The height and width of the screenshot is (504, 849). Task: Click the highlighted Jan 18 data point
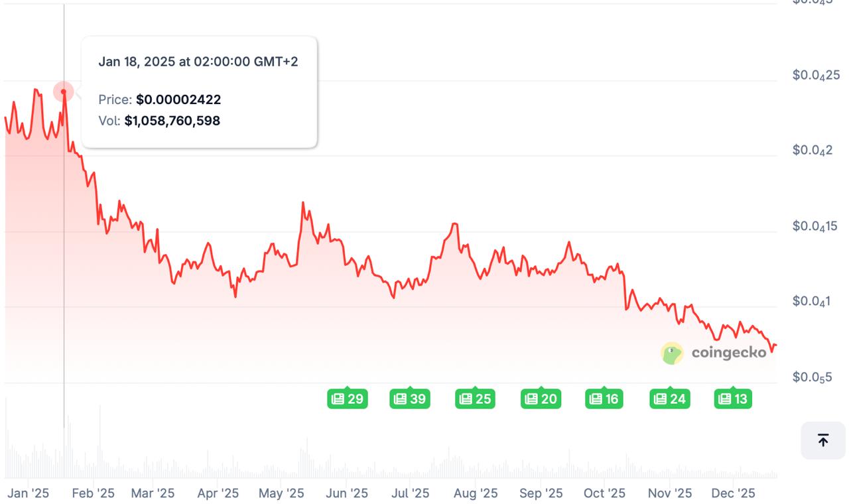tap(63, 91)
